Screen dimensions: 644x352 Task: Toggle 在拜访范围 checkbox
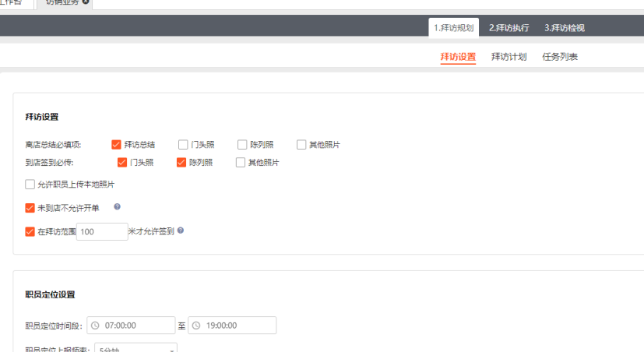click(x=30, y=231)
